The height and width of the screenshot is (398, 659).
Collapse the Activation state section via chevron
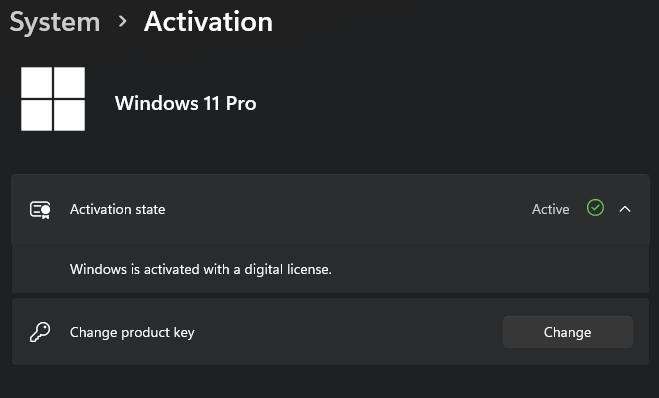625,209
